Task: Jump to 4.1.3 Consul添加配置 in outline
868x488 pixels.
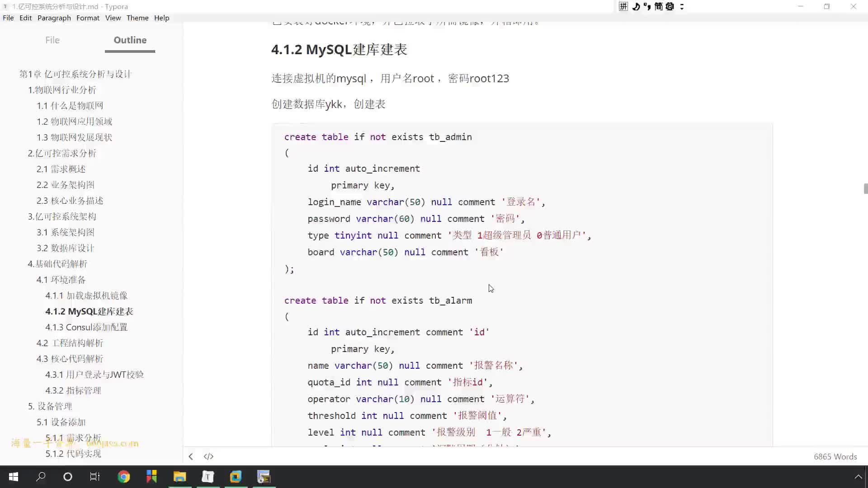Action: click(86, 327)
